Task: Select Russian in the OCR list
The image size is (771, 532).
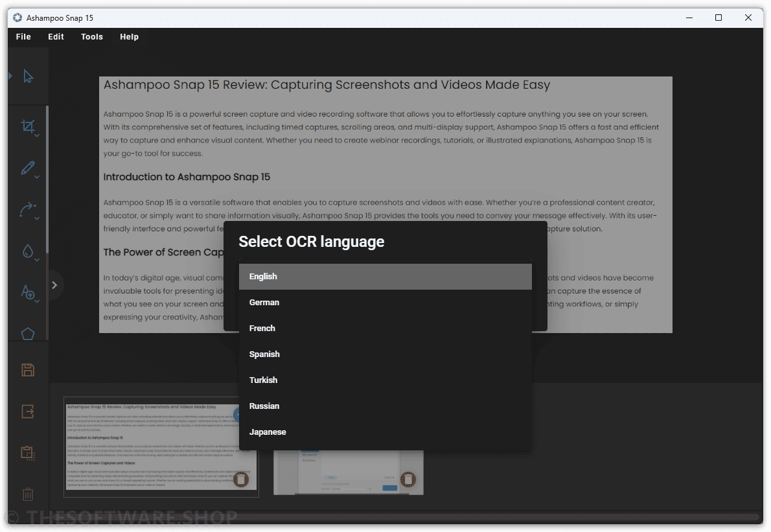Action: 385,406
